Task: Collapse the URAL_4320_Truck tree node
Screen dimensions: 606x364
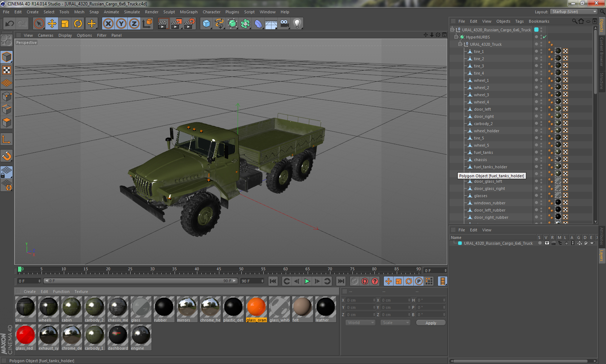Action: (x=460, y=44)
